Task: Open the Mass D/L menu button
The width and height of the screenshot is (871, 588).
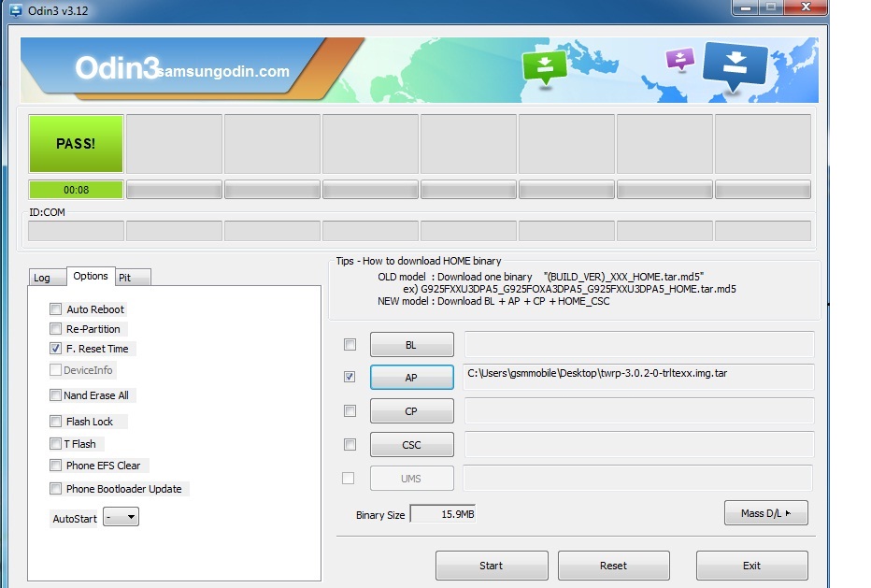Action: 766,513
